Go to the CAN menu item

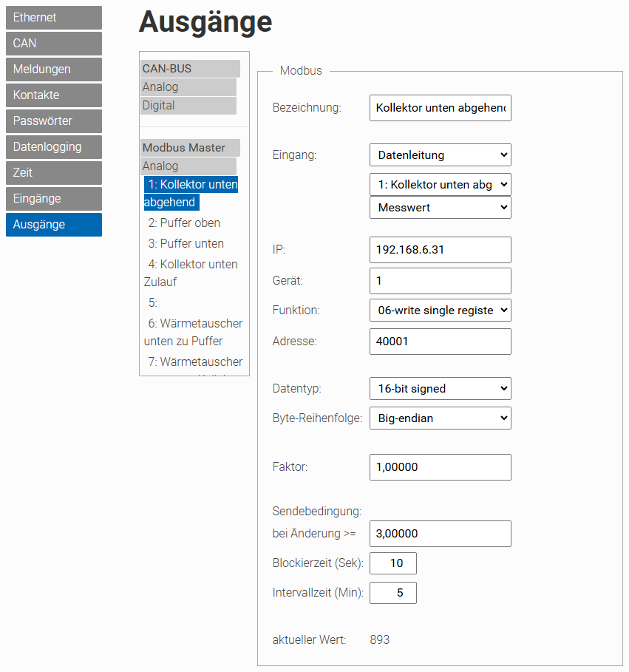(53, 44)
